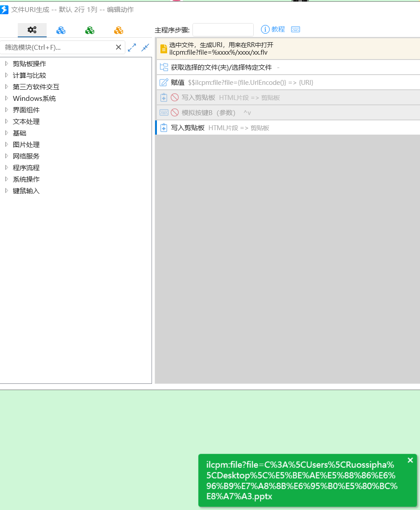Select the 文本处理 tree item
The width and height of the screenshot is (420, 510).
26,121
